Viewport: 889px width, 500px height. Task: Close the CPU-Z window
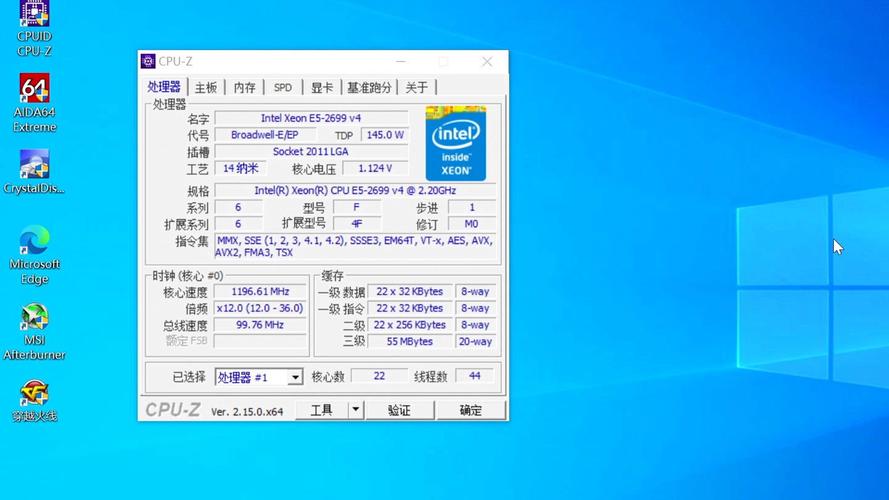[x=487, y=61]
